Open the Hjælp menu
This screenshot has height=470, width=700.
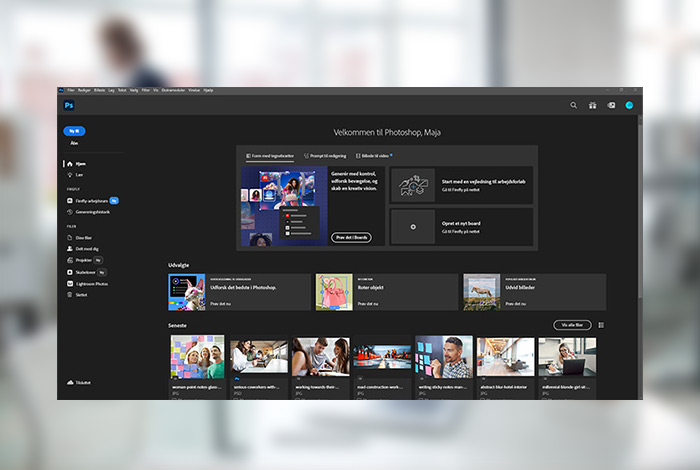pyautogui.click(x=208, y=90)
